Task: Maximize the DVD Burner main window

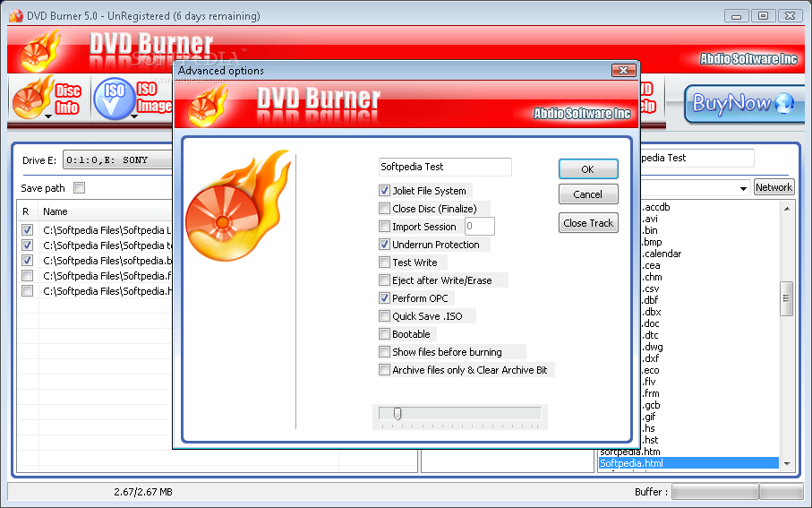Action: click(763, 16)
